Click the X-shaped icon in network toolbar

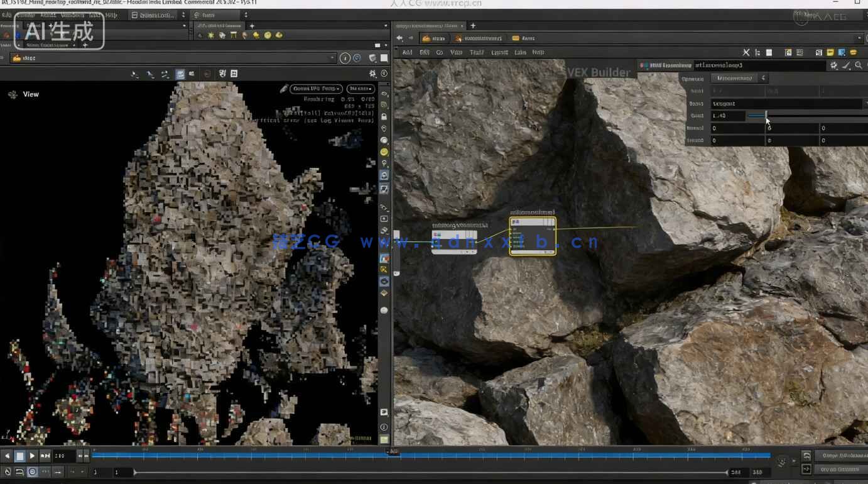[x=746, y=52]
